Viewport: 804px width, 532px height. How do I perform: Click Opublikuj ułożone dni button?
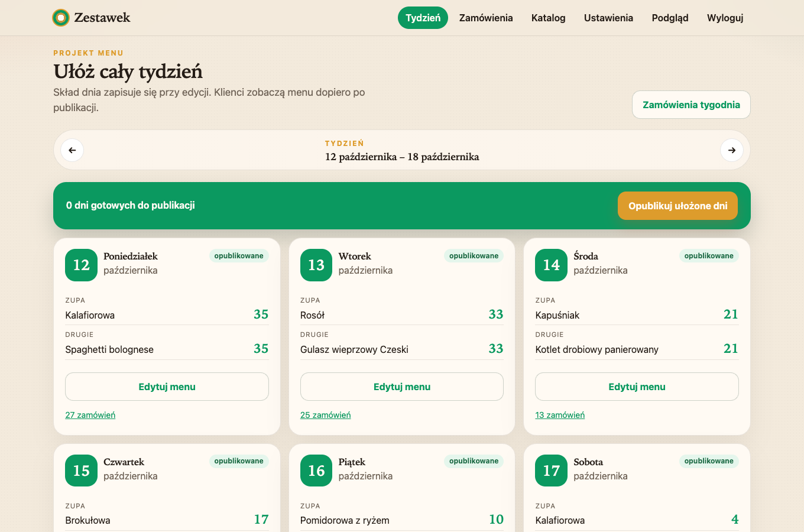pyautogui.click(x=678, y=206)
